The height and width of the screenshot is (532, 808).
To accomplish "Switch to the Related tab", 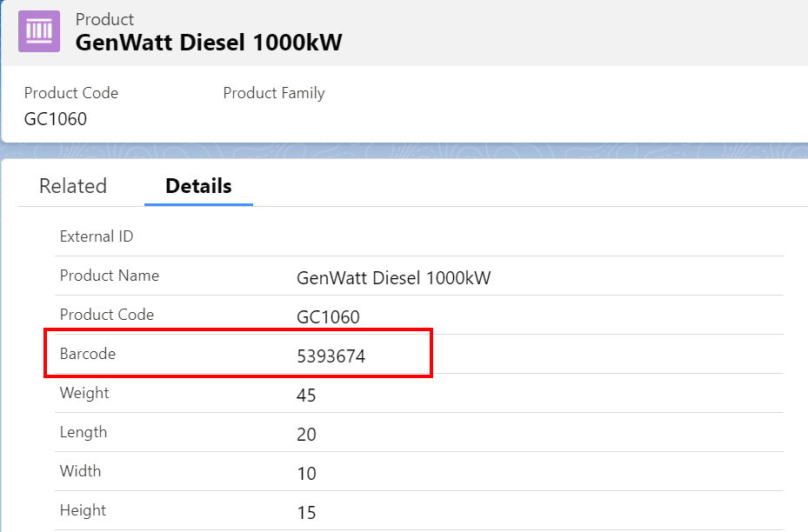I will point(73,186).
